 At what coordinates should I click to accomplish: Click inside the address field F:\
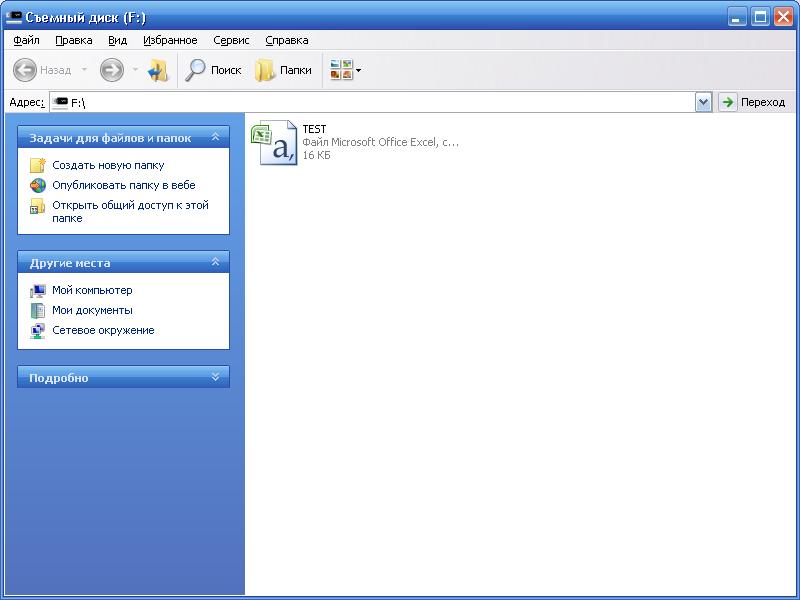pyautogui.click(x=380, y=102)
